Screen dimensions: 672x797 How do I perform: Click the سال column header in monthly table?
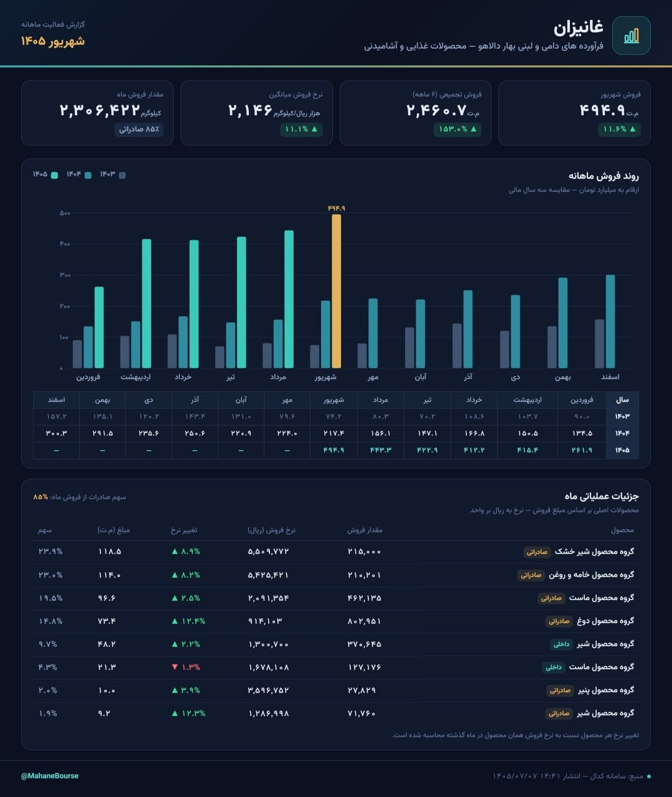point(622,400)
